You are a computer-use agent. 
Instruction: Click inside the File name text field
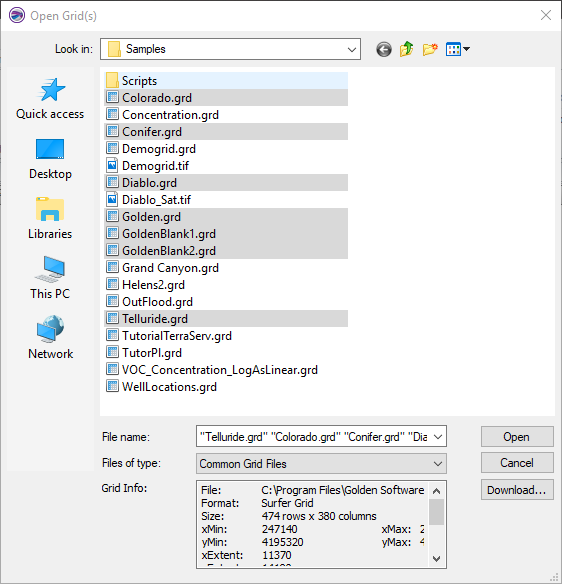click(314, 437)
